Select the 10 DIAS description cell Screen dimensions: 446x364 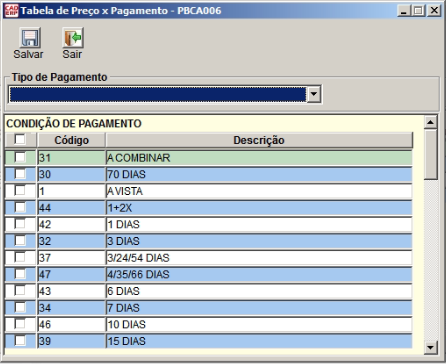[x=259, y=324]
